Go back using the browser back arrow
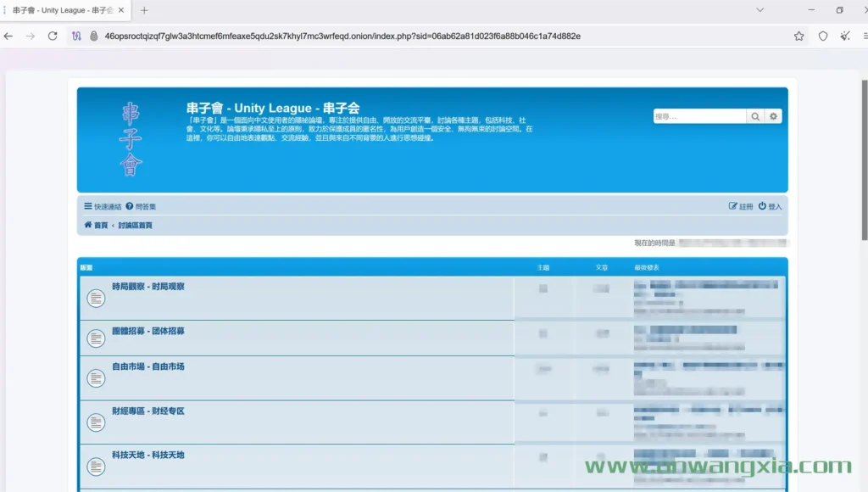Screen dimensions: 868x492 click(x=8, y=36)
